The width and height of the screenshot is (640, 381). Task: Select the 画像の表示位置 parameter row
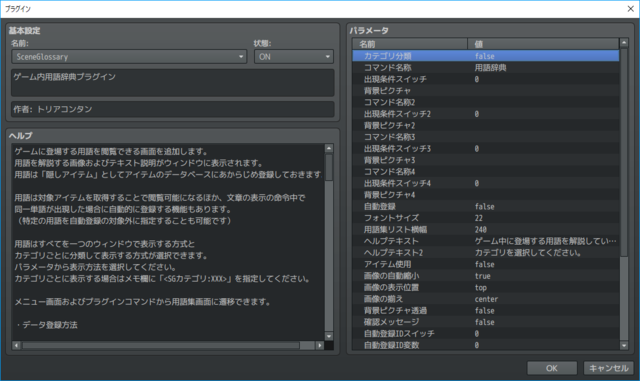coord(486,287)
